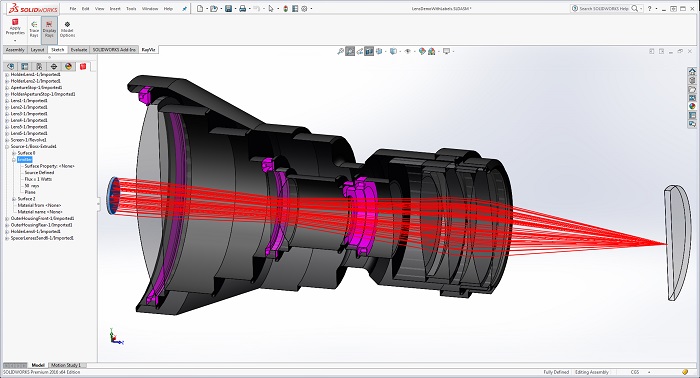Click the Home icon in the task pane
This screenshot has height=378, width=700.
(x=692, y=71)
